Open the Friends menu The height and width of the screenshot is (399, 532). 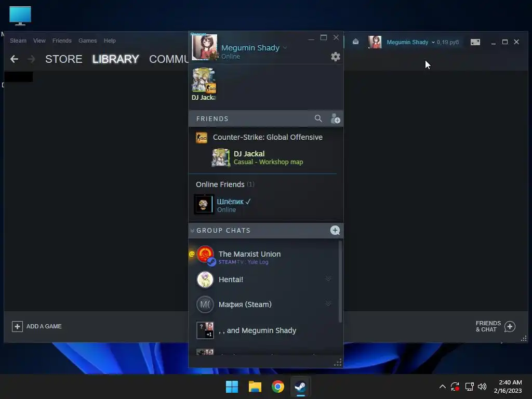click(62, 41)
